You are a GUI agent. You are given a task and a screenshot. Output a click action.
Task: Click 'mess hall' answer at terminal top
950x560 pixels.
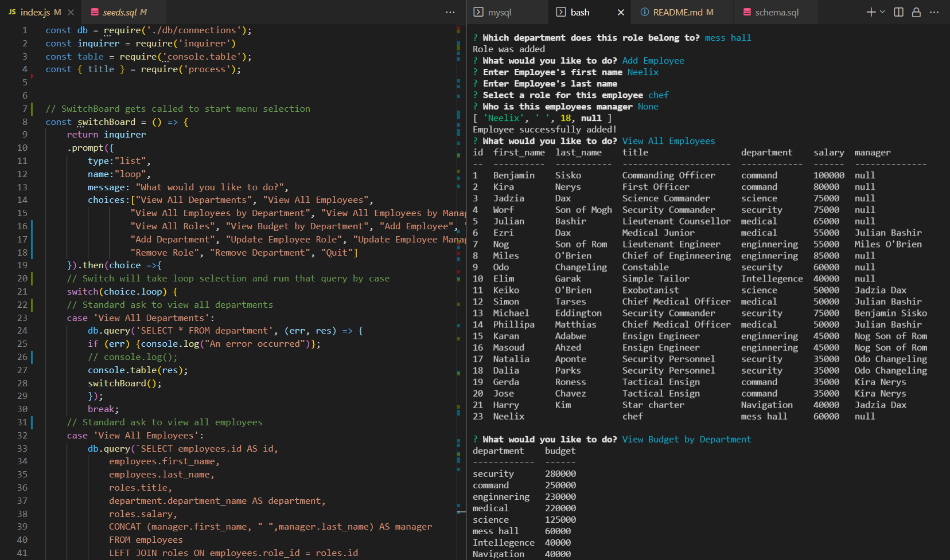(728, 38)
